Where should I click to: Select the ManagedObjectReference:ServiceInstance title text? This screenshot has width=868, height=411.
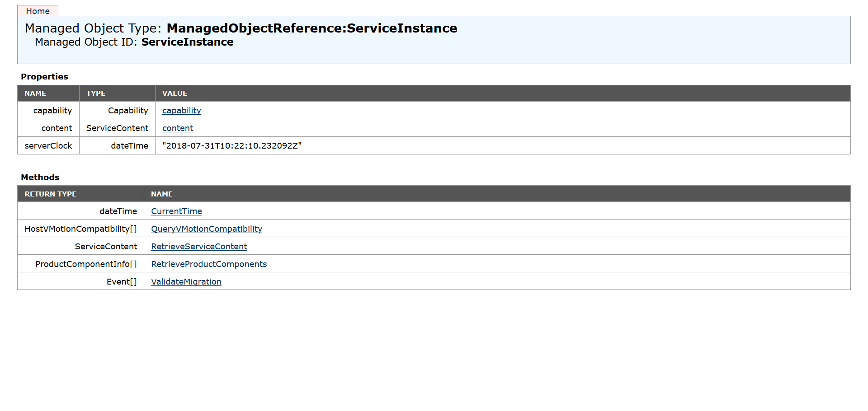click(x=312, y=28)
